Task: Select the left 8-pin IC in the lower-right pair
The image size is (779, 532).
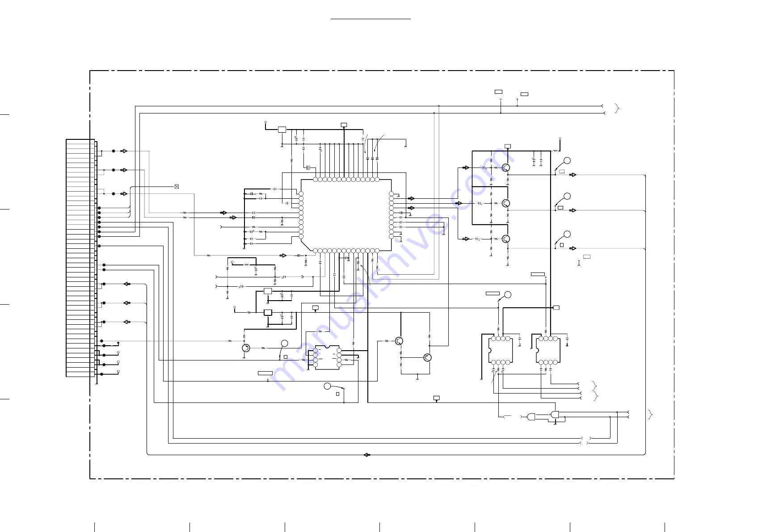Action: (x=501, y=351)
